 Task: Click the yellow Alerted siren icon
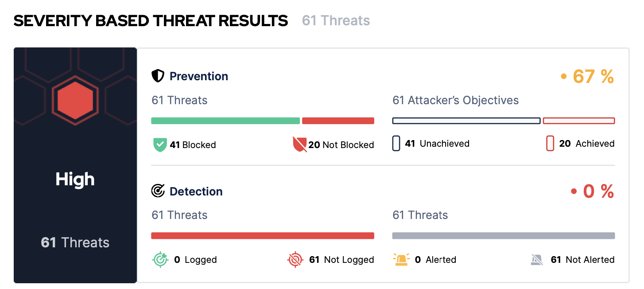point(401,259)
